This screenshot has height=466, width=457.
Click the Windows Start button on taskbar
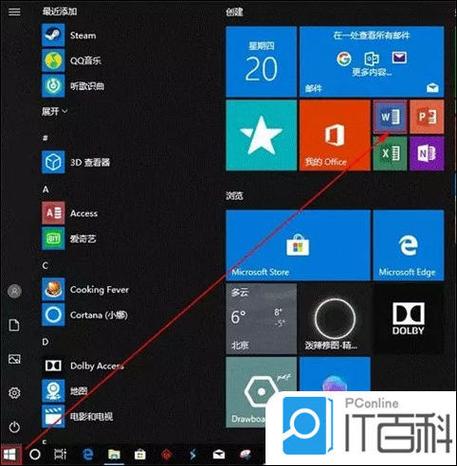click(x=10, y=454)
